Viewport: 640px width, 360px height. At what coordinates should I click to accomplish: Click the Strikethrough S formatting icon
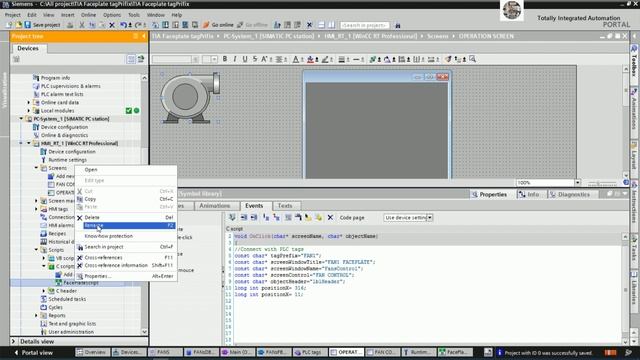[x=255, y=59]
